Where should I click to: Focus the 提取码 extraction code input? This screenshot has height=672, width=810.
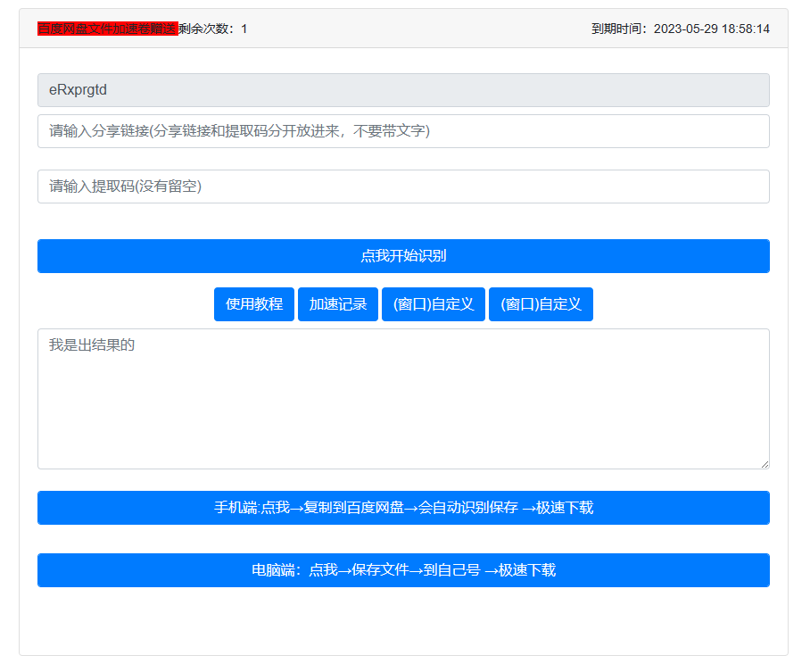(402, 187)
